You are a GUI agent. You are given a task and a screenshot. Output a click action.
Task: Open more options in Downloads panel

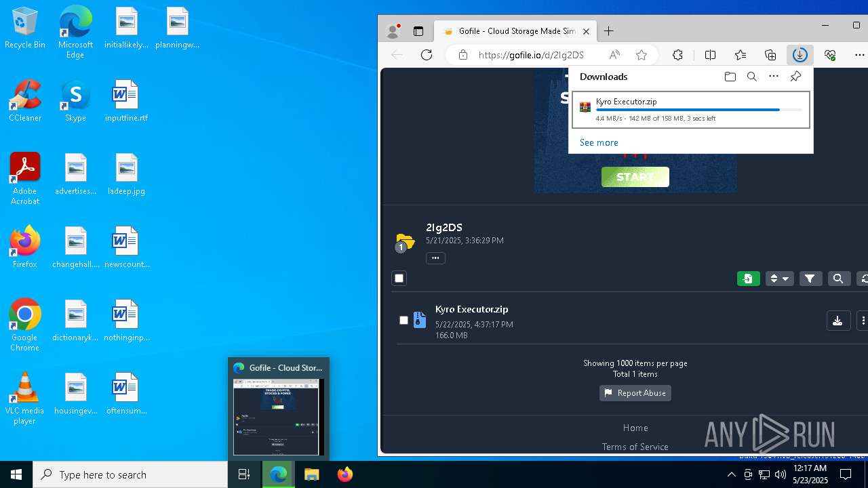coord(774,77)
